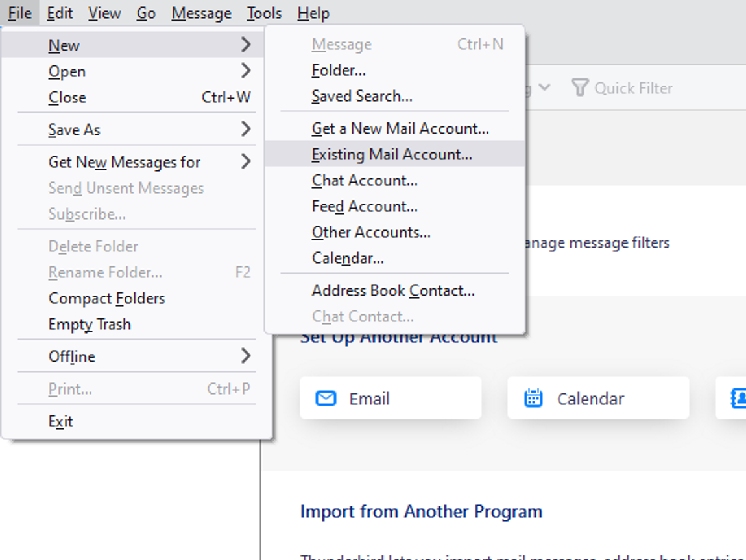Select Feed Account from submenu
The image size is (746, 560).
365,206
